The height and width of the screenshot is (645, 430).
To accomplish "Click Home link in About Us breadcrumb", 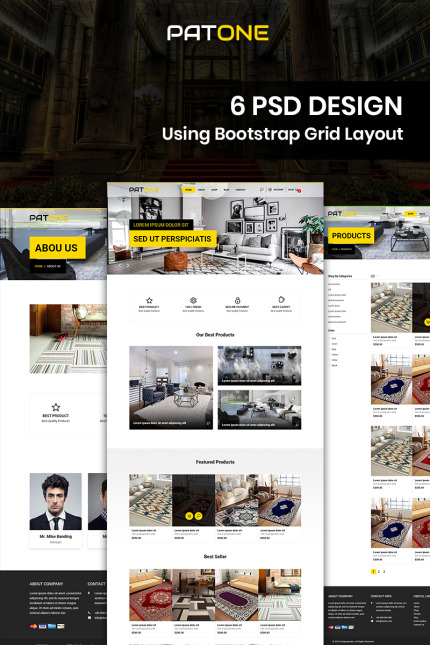I will [38, 266].
